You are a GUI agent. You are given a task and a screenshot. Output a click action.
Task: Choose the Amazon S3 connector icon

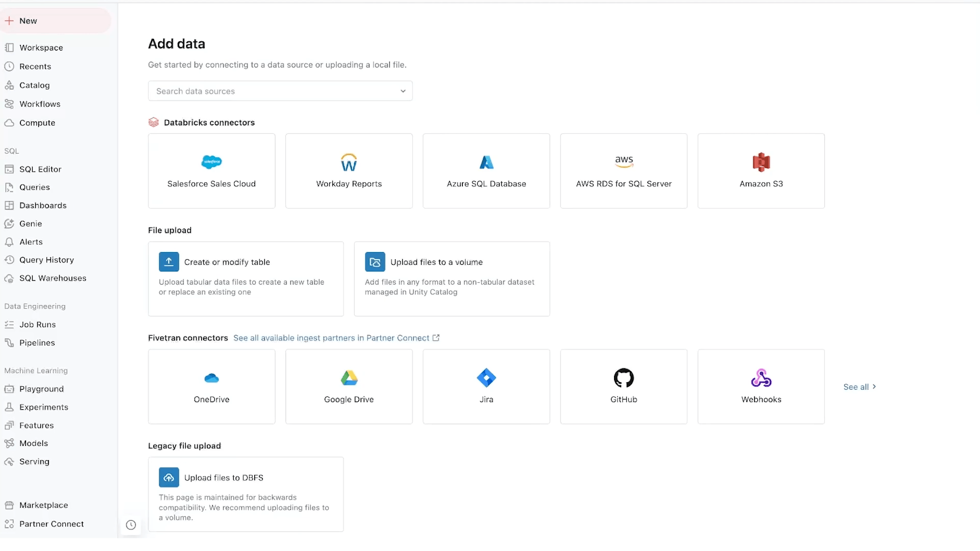(761, 162)
